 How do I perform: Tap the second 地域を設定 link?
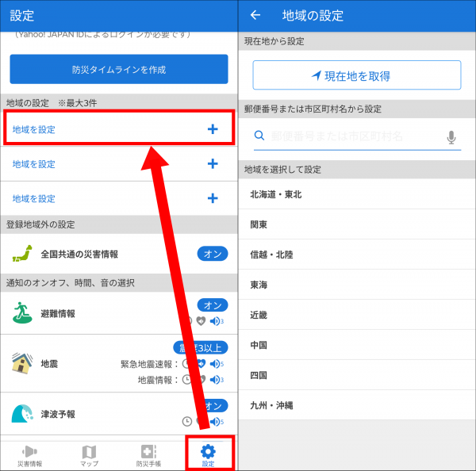(x=33, y=164)
